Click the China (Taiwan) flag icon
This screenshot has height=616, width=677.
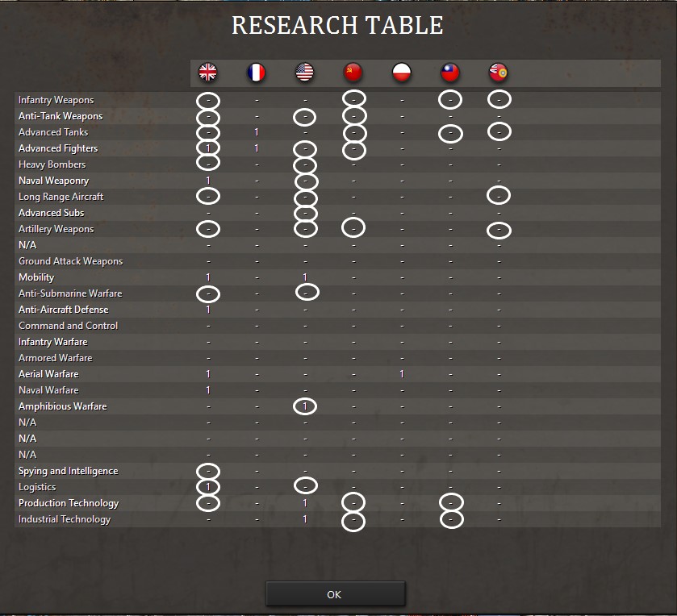(x=450, y=72)
